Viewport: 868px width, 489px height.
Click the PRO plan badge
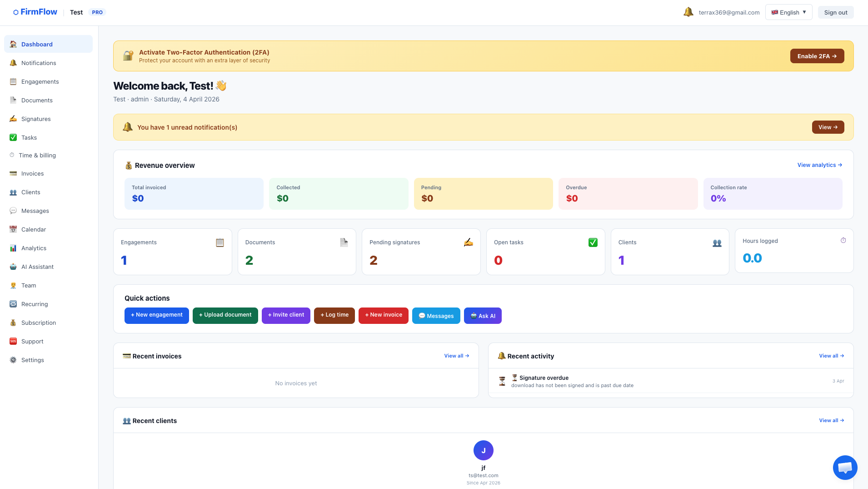click(x=97, y=12)
